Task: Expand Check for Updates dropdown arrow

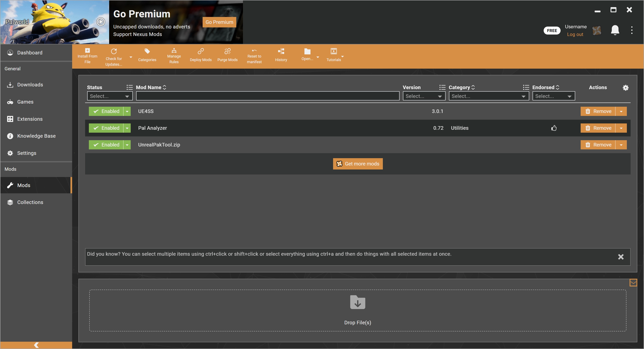Action: (x=130, y=57)
